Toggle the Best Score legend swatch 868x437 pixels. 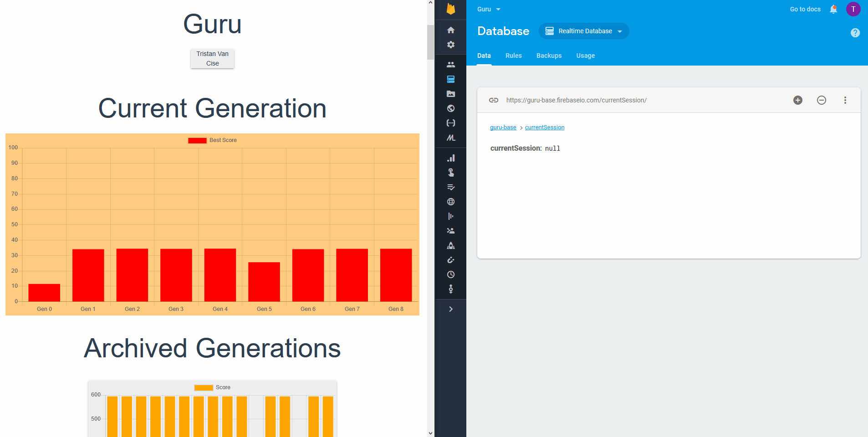(197, 140)
